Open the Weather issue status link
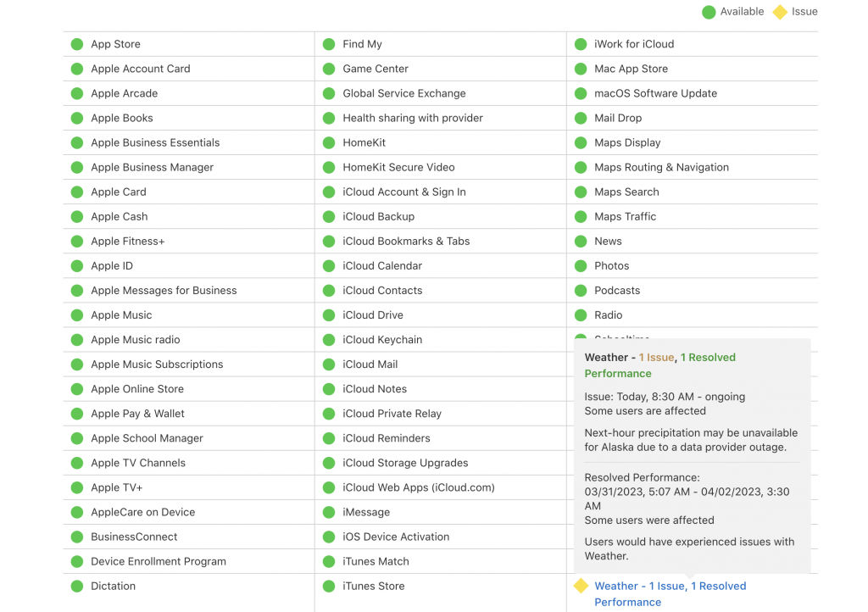Screen dimensions: 868x612 click(670, 593)
